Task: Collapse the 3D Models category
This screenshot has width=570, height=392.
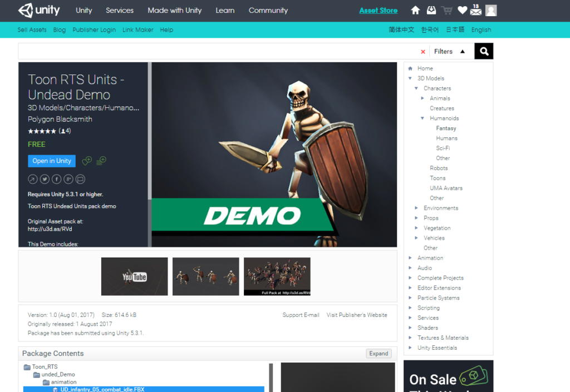Action: coord(410,78)
